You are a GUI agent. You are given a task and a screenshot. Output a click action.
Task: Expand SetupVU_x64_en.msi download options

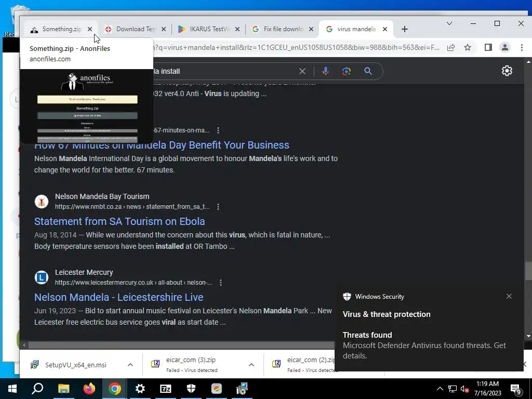point(130,365)
